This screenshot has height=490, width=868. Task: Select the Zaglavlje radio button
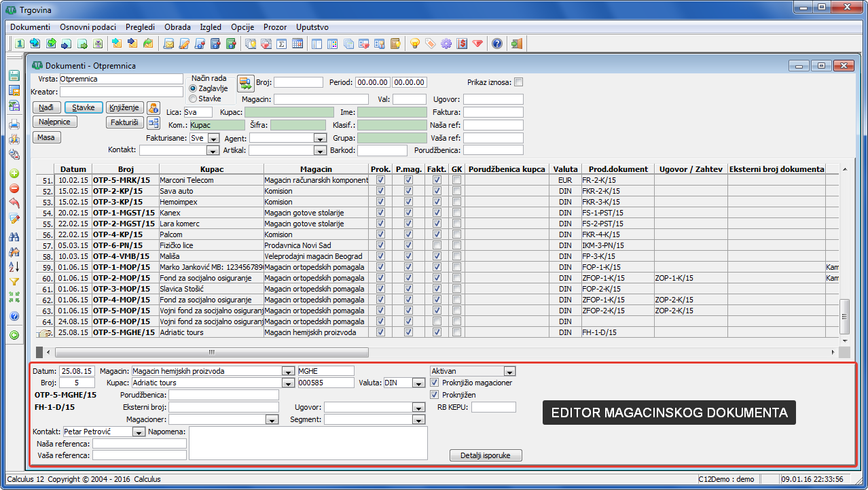[193, 88]
